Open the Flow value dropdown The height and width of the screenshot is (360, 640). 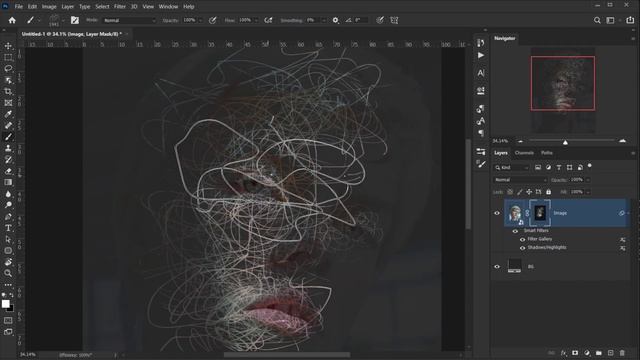point(256,20)
